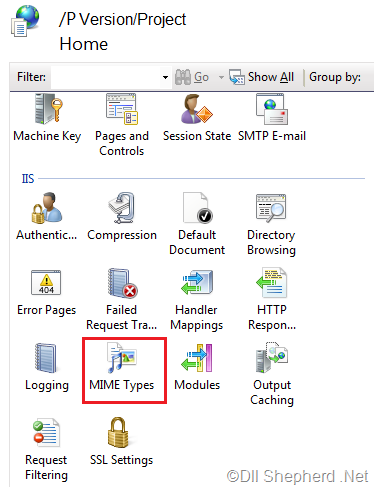Open the SSL Settings padlock icon
This screenshot has width=374, height=487.
pyautogui.click(x=118, y=432)
